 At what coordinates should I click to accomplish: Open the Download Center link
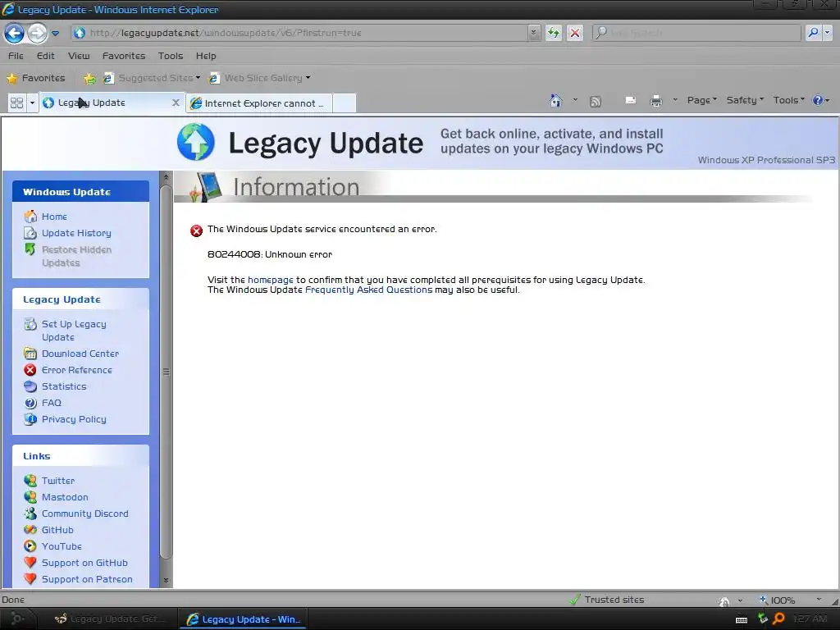(x=80, y=354)
